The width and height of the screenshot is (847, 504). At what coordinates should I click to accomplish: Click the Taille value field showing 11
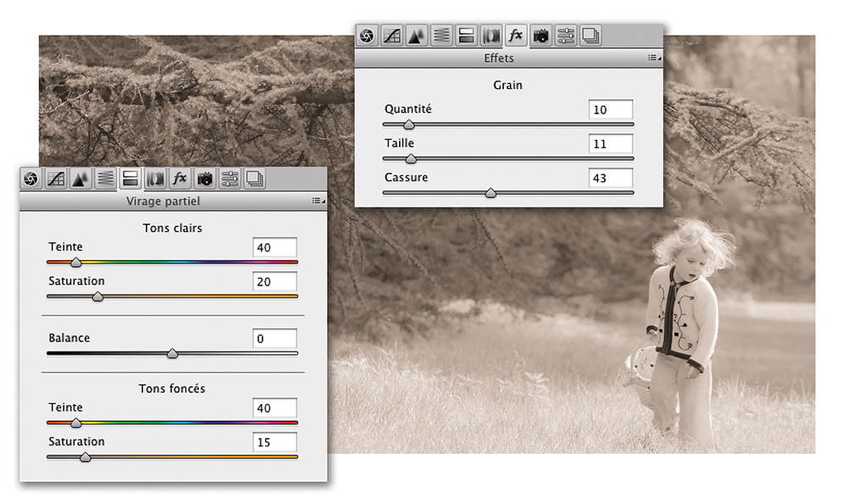click(x=611, y=144)
